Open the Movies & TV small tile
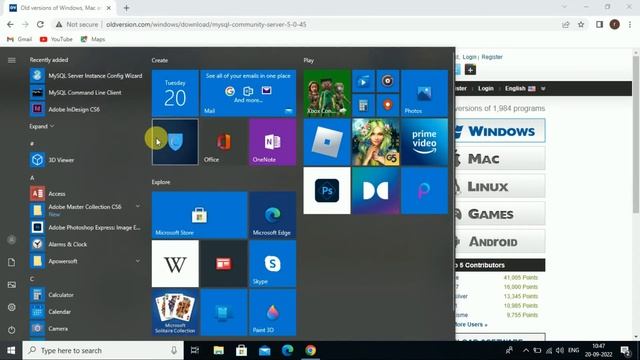 [363, 81]
